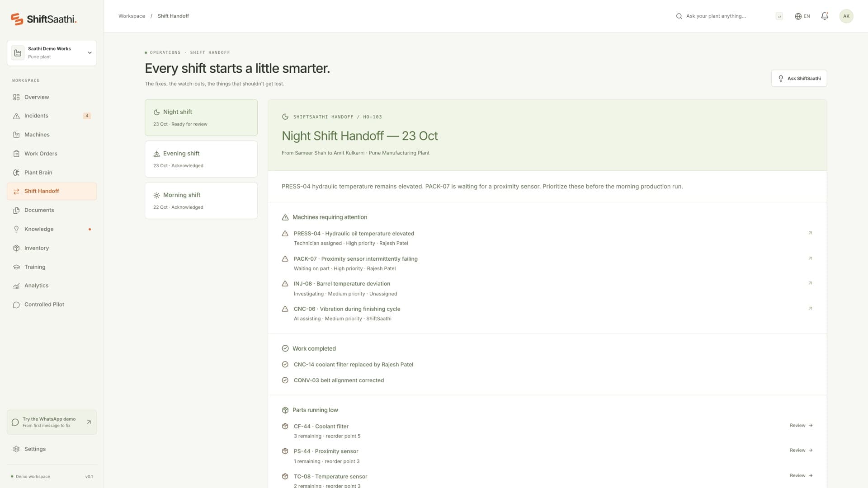Open CNC-06 arrow link icon
The width and height of the screenshot is (868, 488).
[x=810, y=309]
